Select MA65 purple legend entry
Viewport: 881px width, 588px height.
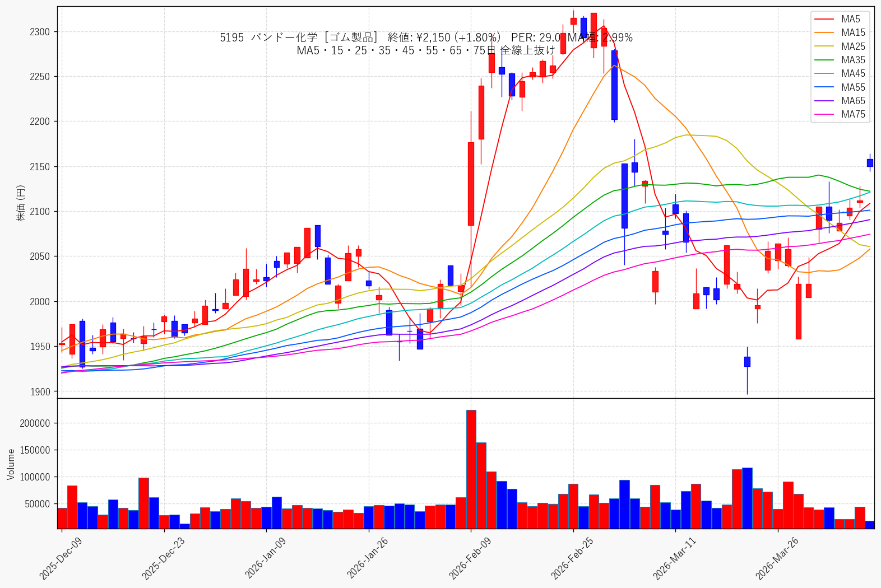pyautogui.click(x=840, y=101)
